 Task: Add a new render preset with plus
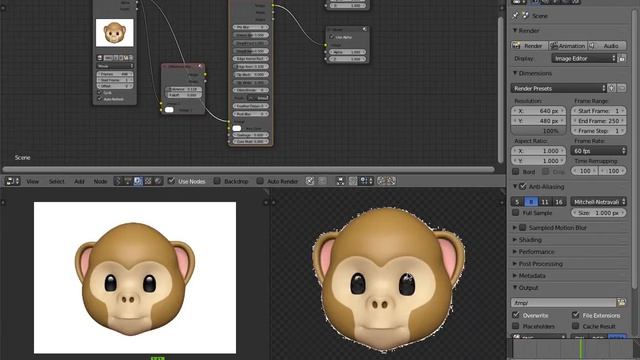click(612, 88)
